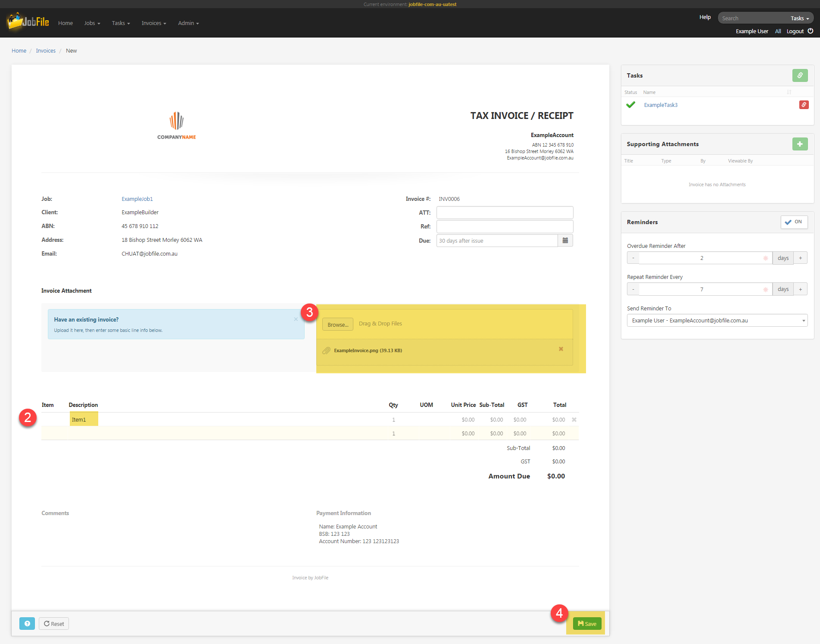Add a supporting attachment with green plus
The height and width of the screenshot is (644, 820).
[x=800, y=144]
